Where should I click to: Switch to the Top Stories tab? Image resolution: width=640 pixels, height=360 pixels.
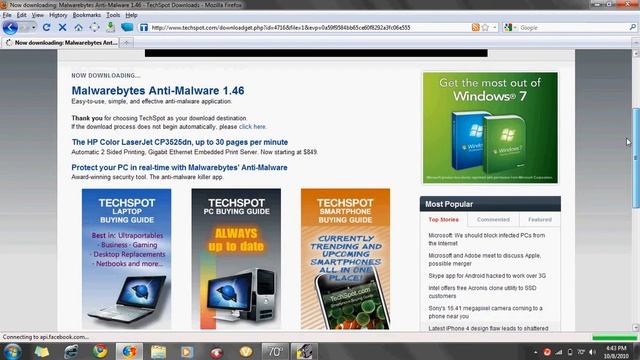tap(444, 220)
